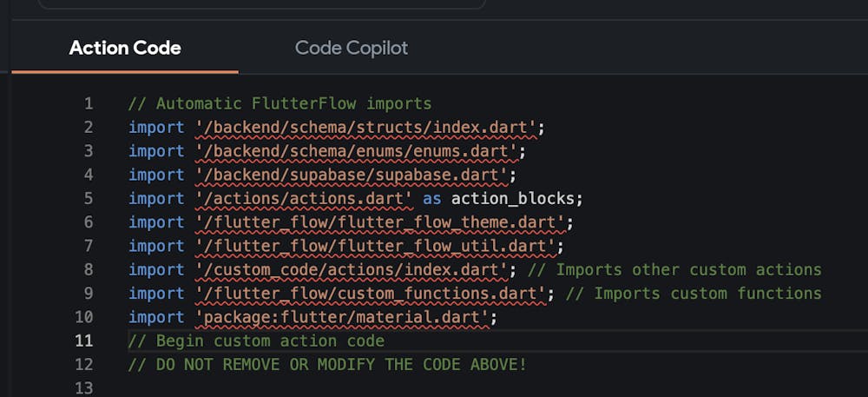Click the structs/index.dart import path
The height and width of the screenshot is (397, 868).
click(x=365, y=128)
